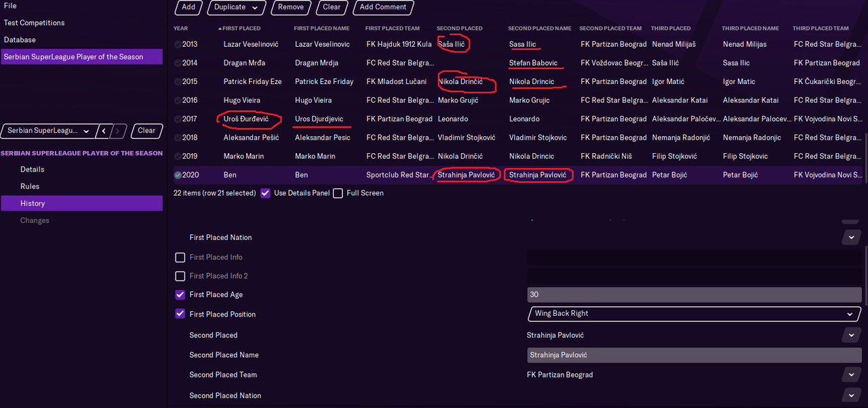The image size is (868, 408).
Task: Click the Clear button beside the competition selector
Action: (146, 131)
